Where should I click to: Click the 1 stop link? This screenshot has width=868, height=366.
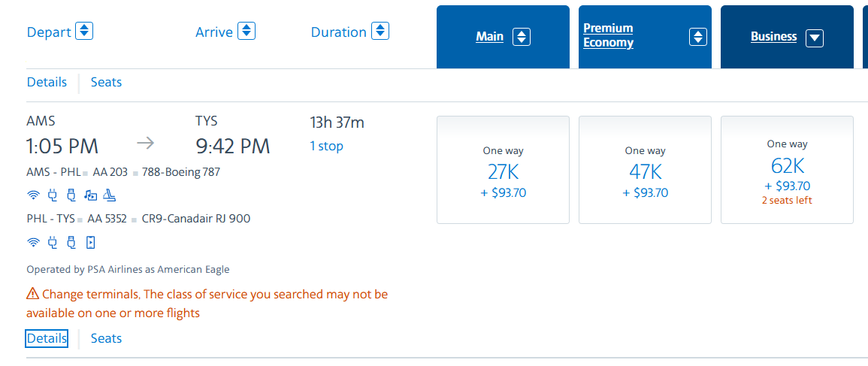pos(326,147)
